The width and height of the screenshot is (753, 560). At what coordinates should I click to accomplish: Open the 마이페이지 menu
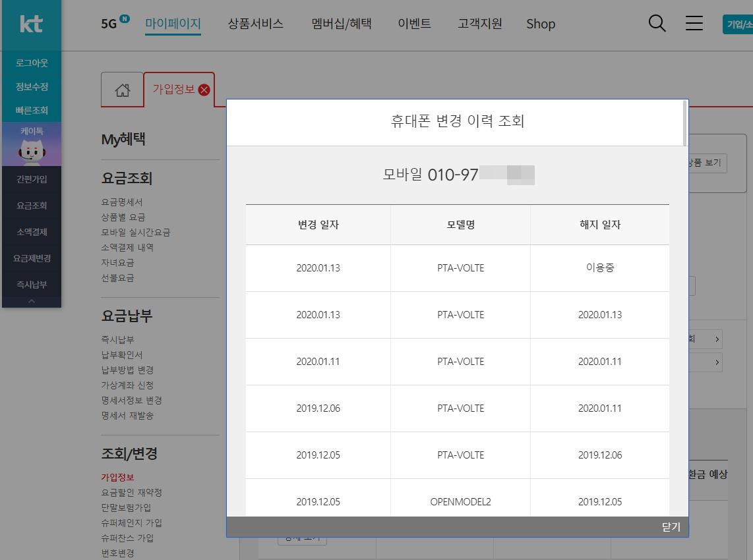[x=173, y=24]
